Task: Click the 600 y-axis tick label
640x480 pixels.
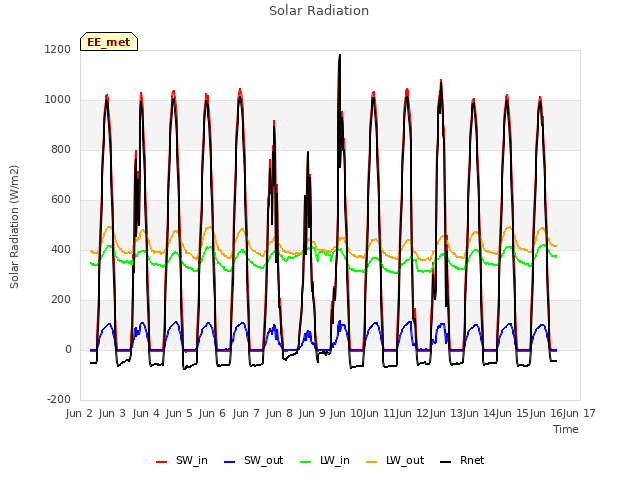Action: pos(61,200)
